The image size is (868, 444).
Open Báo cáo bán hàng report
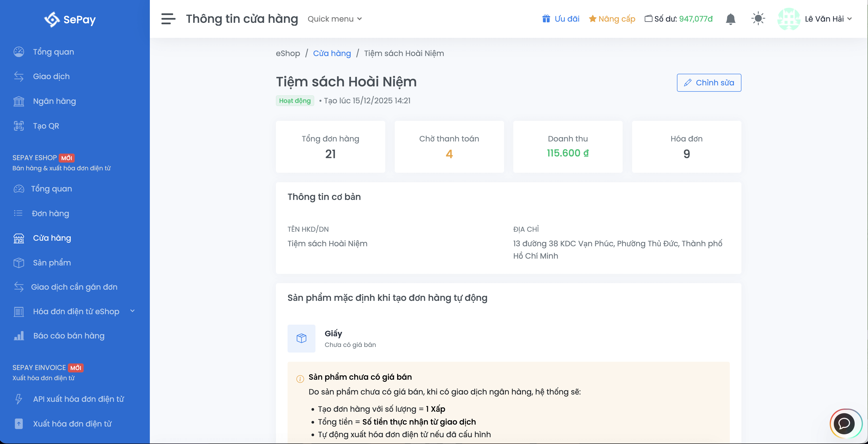[x=69, y=336]
